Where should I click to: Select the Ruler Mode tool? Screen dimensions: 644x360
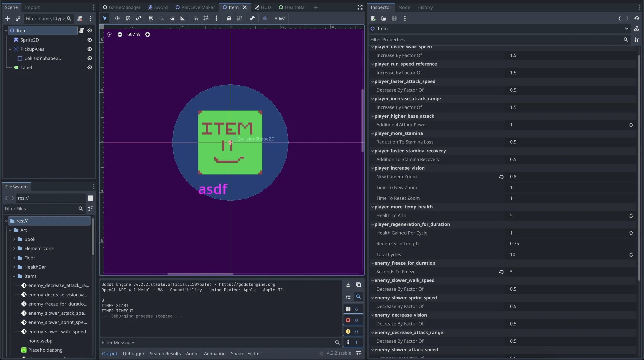click(183, 18)
